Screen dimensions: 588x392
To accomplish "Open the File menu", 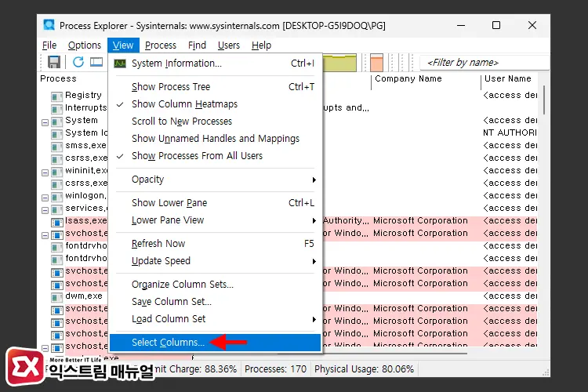I will point(49,45).
